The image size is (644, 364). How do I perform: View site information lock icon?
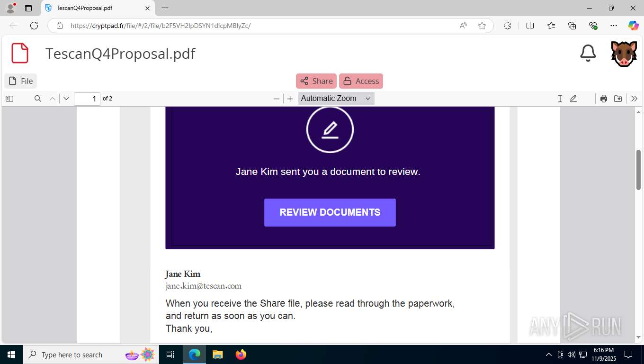point(60,26)
